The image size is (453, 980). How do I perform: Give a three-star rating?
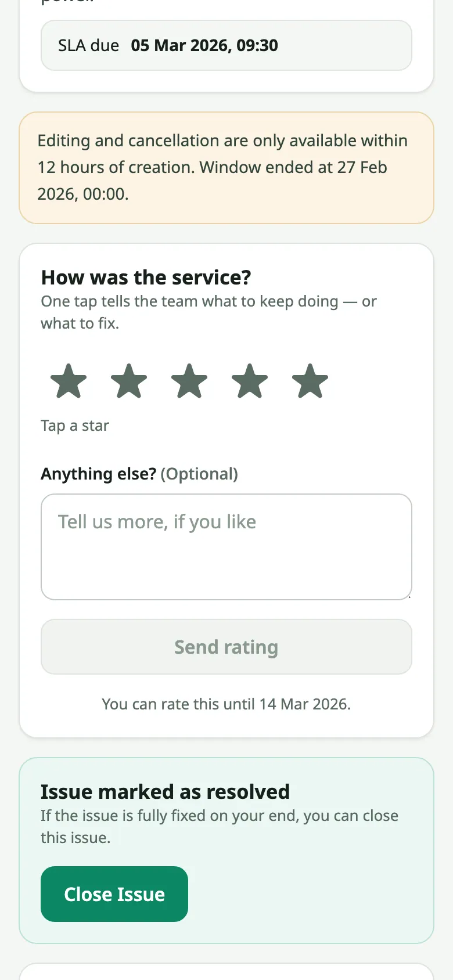pyautogui.click(x=189, y=381)
